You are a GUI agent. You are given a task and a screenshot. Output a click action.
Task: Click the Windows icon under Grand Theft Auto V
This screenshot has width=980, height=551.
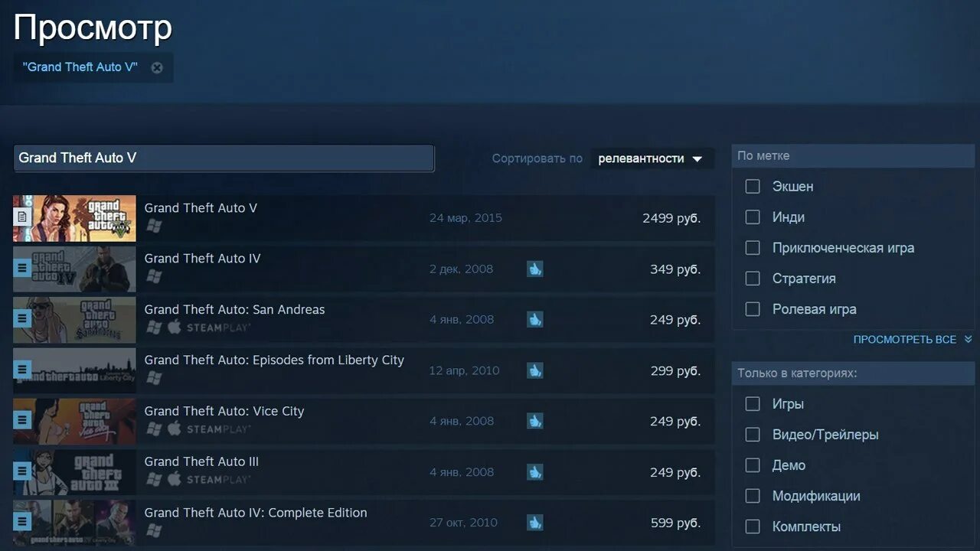pos(154,226)
